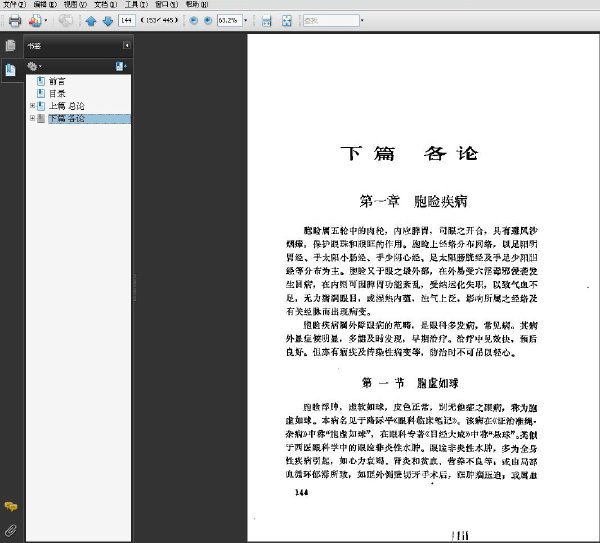
Task: Open bookmarks options gear menu
Action: pos(34,67)
